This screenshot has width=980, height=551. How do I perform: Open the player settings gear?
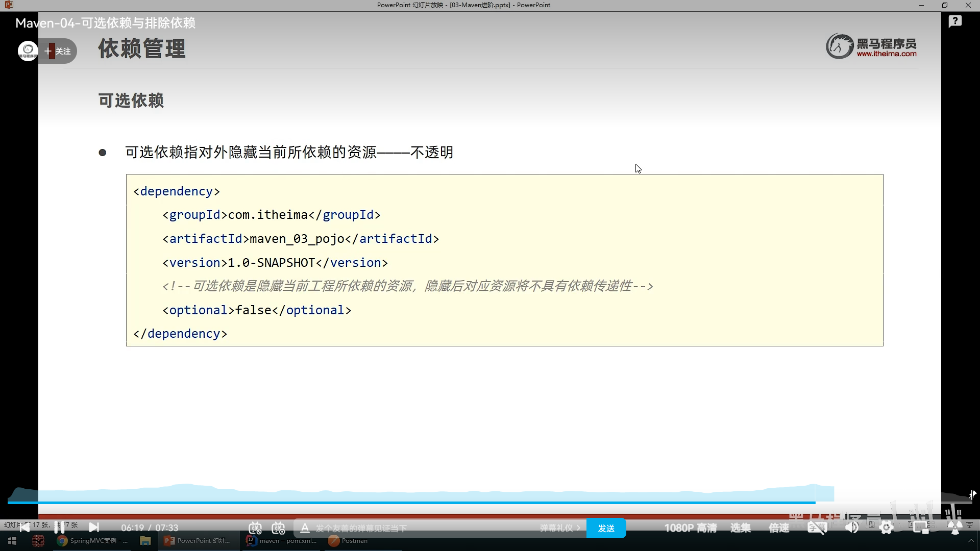pyautogui.click(x=887, y=528)
